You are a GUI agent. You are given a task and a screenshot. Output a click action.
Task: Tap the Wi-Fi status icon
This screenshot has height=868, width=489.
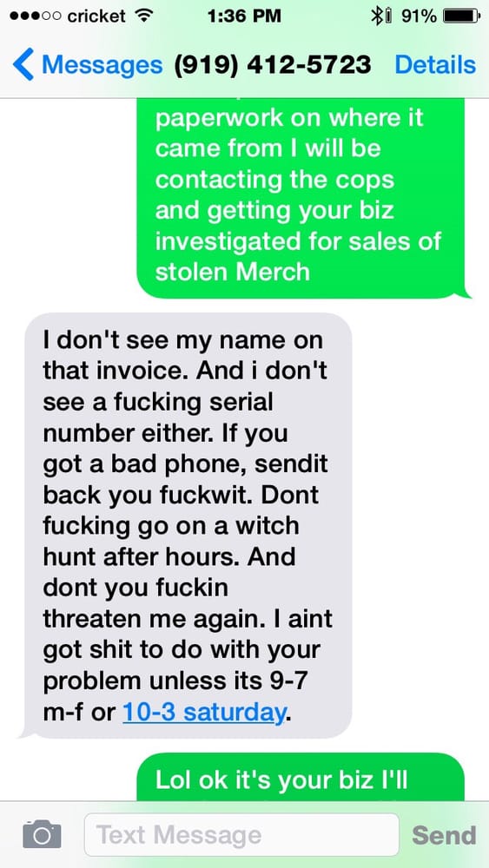pyautogui.click(x=144, y=16)
